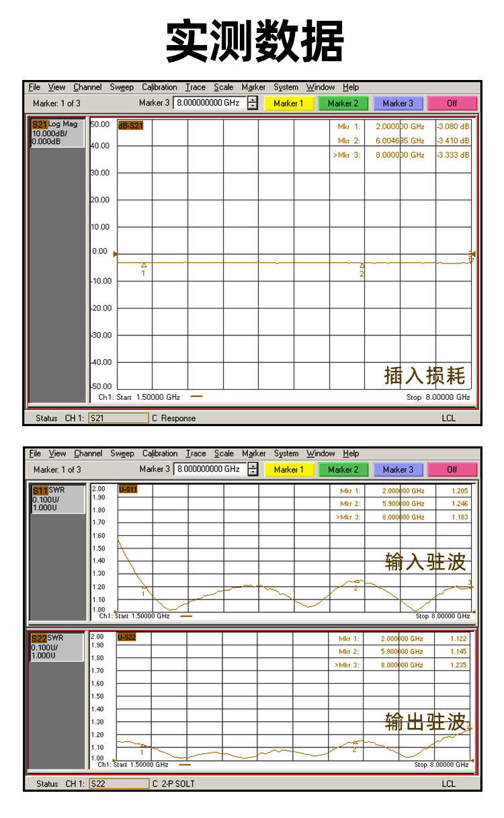Open Sweep menu in the S21 insertion-loss window

pyautogui.click(x=122, y=87)
